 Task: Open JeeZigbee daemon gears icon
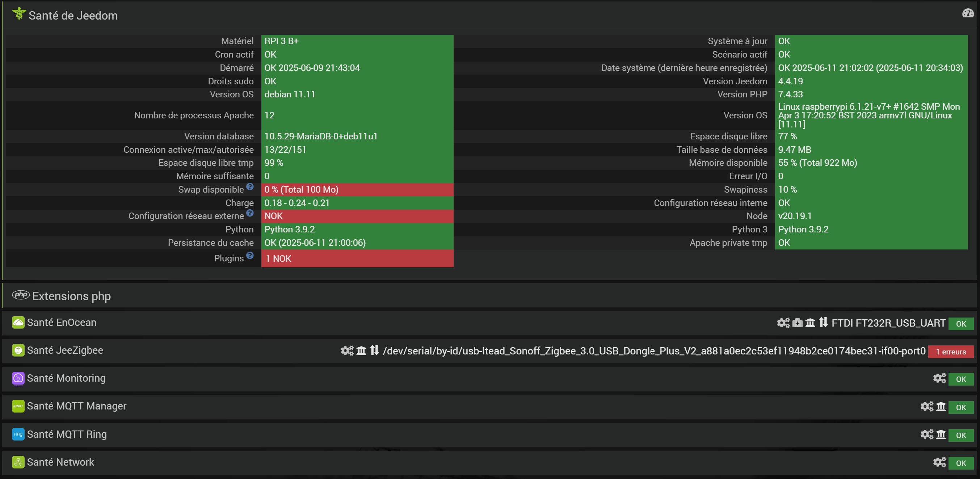click(x=347, y=350)
